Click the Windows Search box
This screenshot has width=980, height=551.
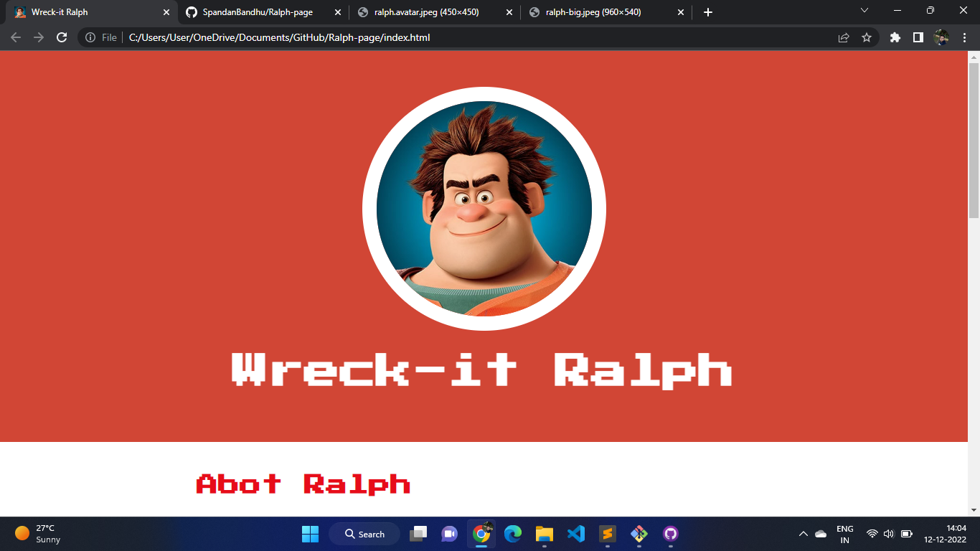364,534
